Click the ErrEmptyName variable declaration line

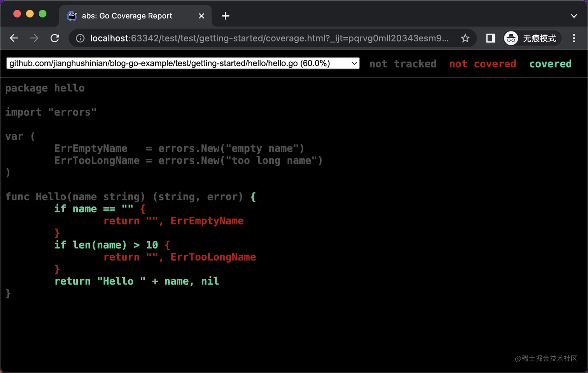(179, 148)
